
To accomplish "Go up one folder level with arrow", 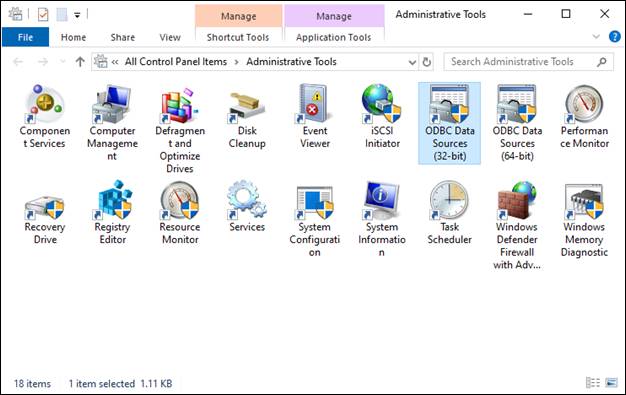I will click(80, 62).
